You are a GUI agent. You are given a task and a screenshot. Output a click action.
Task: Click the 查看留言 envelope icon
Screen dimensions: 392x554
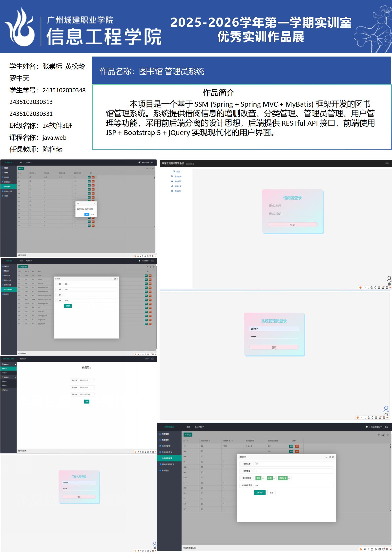(172, 191)
